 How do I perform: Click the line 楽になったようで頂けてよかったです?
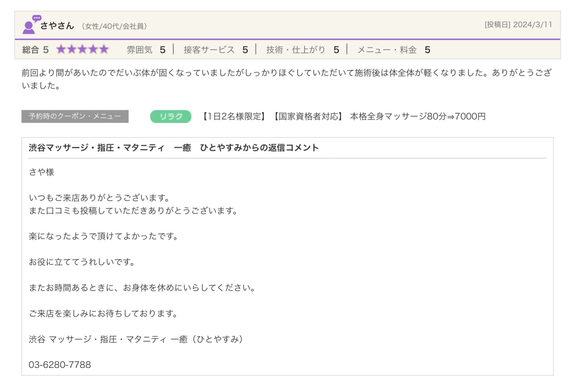tap(104, 236)
